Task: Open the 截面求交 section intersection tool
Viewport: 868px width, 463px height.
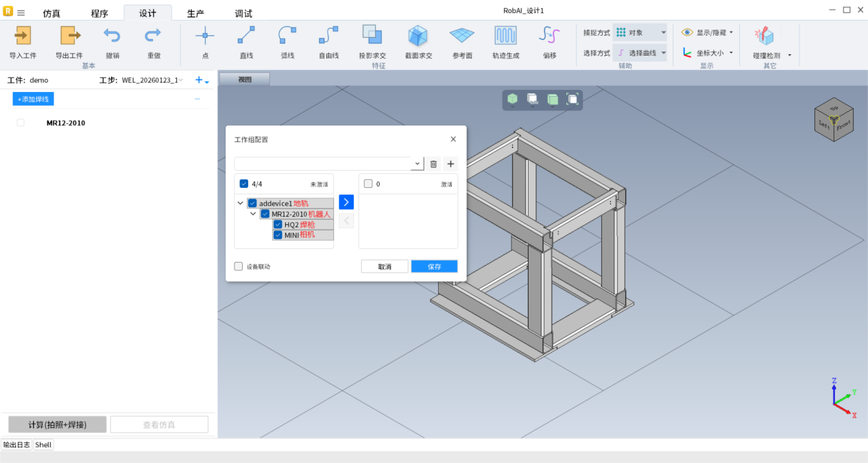Action: (x=418, y=36)
